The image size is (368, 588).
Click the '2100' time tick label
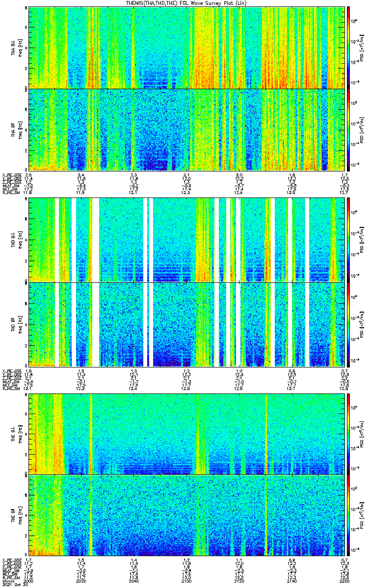[x=186, y=580]
